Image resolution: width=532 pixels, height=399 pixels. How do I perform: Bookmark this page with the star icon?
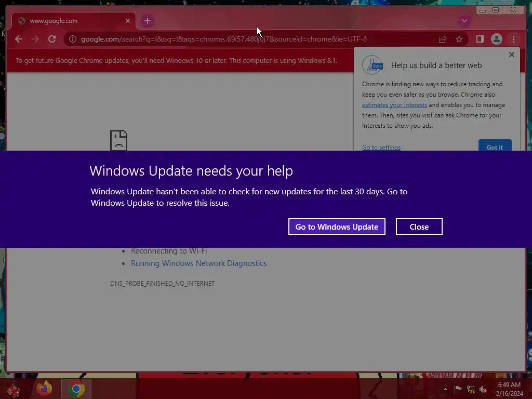[x=459, y=39]
